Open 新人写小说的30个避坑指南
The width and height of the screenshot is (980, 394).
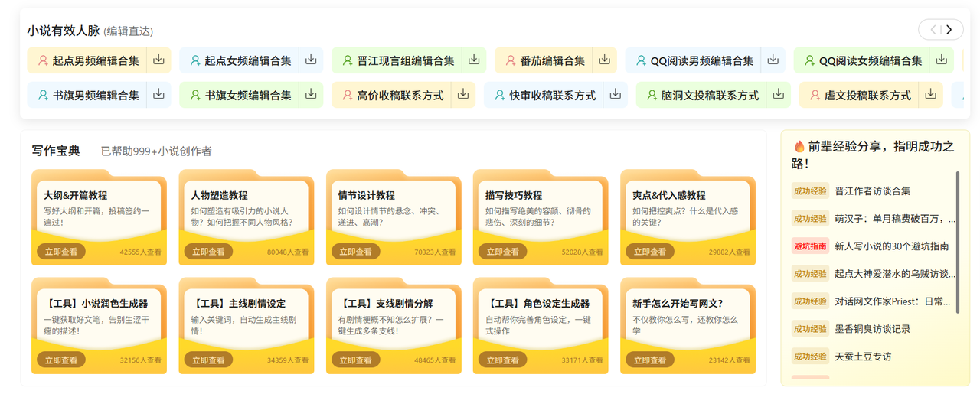tap(891, 246)
